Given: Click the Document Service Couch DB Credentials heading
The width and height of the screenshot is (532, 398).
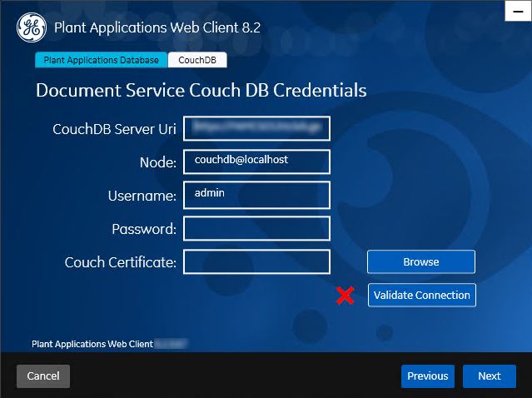Looking at the screenshot, I should [201, 91].
